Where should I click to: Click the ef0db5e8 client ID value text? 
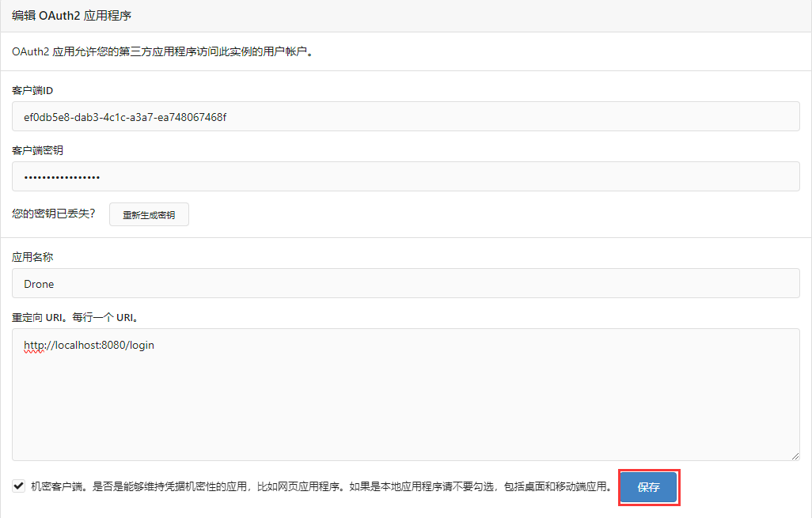(x=125, y=117)
